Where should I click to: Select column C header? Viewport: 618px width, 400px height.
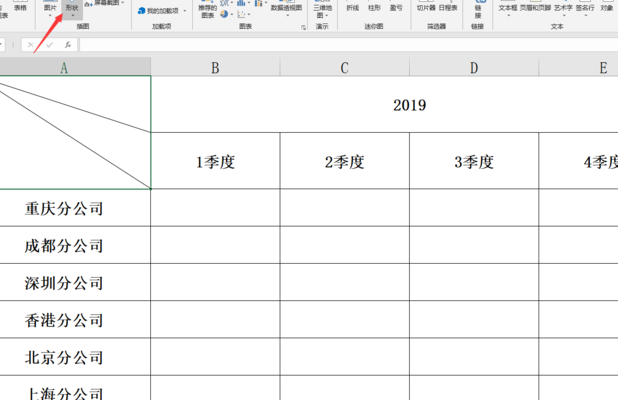pos(344,67)
